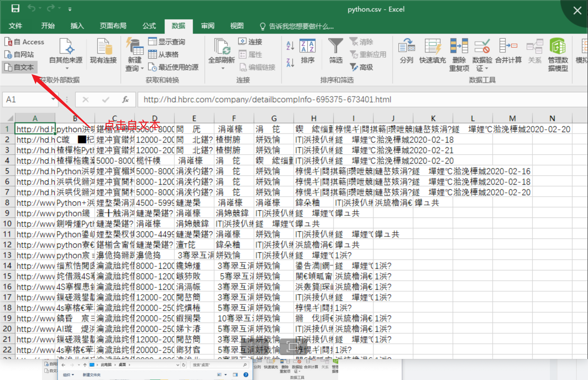588x380 pixels.
Task: Click the Save icon in quick access toolbar
Action: tap(15, 9)
